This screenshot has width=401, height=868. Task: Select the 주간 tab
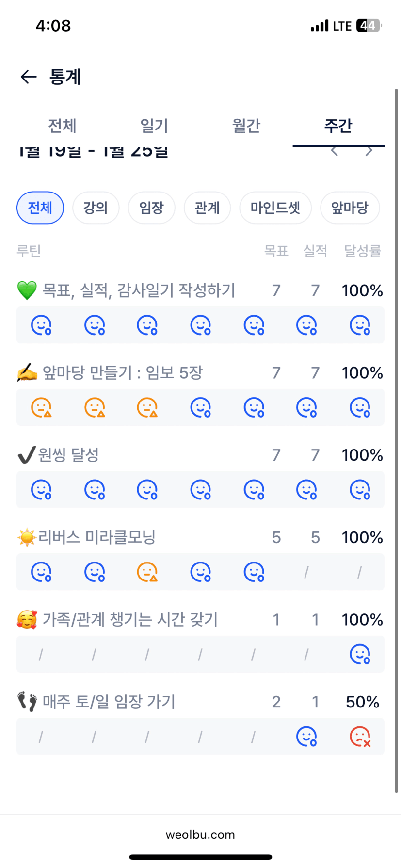pos(338,126)
